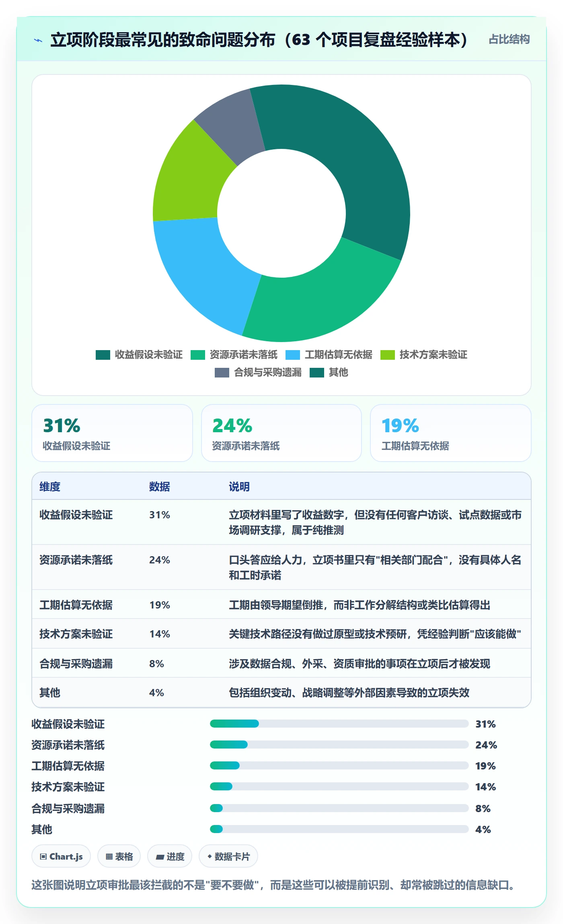Select table row cell 资源承诺未落纸
Image resolution: width=563 pixels, height=924 pixels.
(x=76, y=560)
